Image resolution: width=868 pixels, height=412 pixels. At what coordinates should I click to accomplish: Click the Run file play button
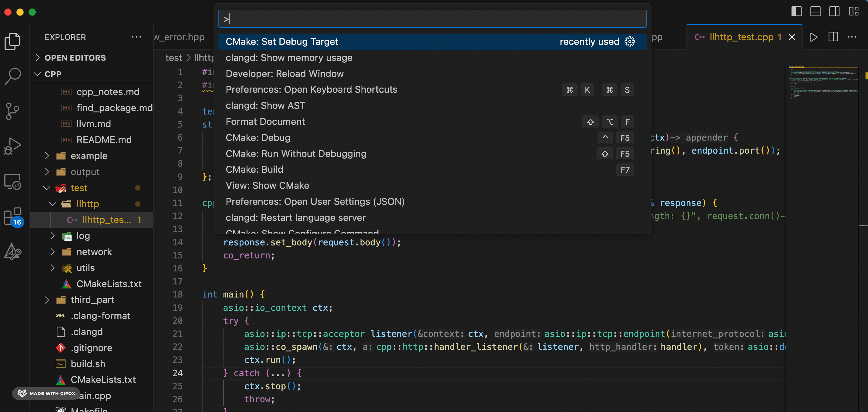coord(813,37)
